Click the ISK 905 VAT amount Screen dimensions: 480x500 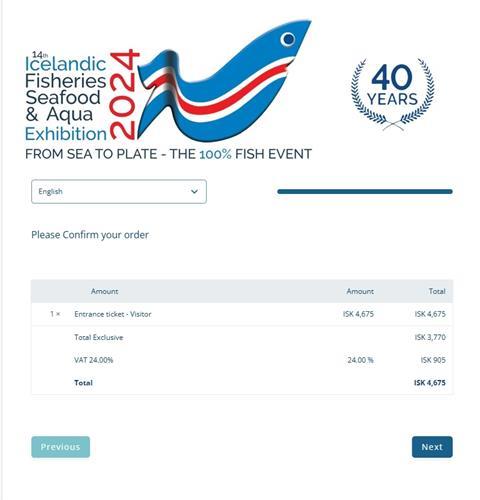(x=433, y=360)
